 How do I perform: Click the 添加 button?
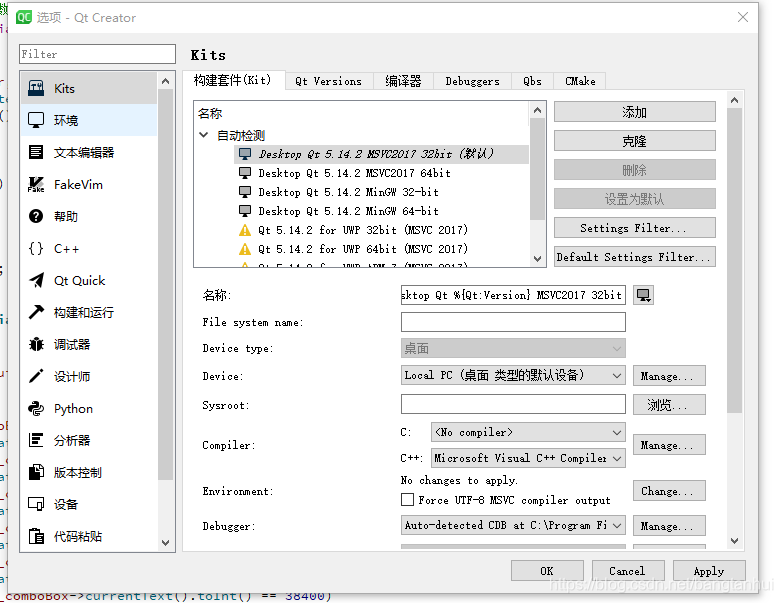[x=635, y=112]
